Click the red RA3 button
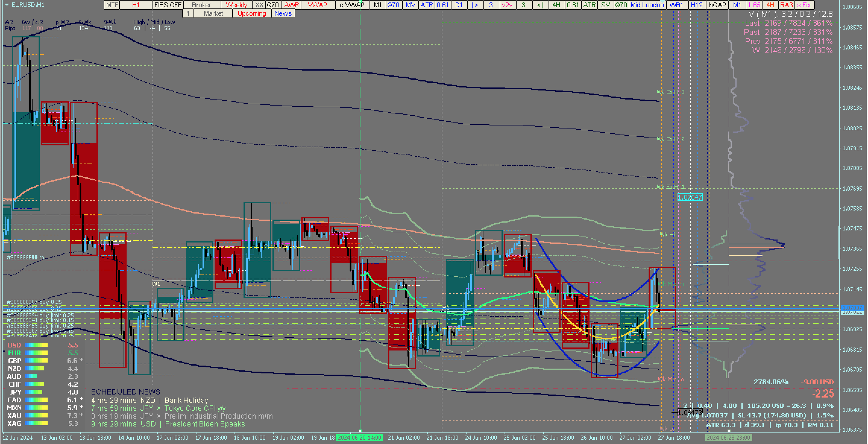Image resolution: width=868 pixels, height=444 pixels. [x=786, y=5]
